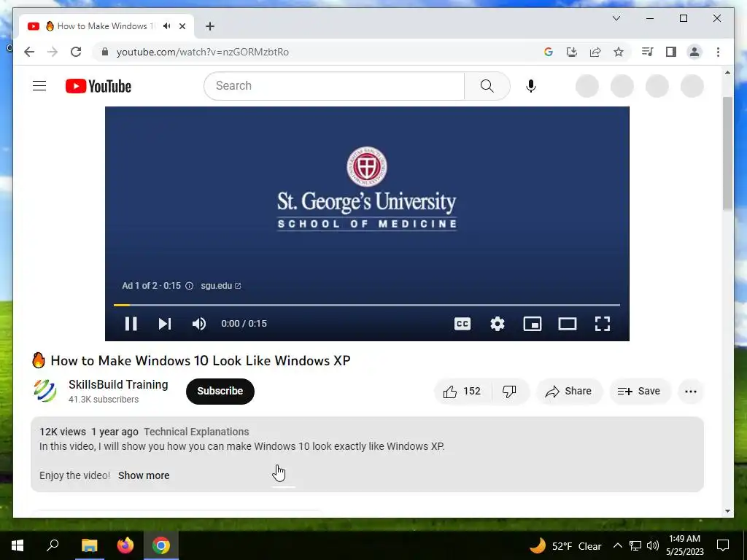The image size is (747, 560).
Task: Click the video progress bar
Action: (x=367, y=305)
